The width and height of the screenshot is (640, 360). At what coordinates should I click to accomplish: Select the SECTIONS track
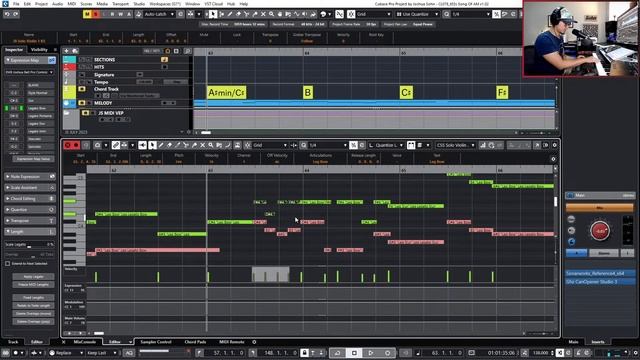pos(127,60)
